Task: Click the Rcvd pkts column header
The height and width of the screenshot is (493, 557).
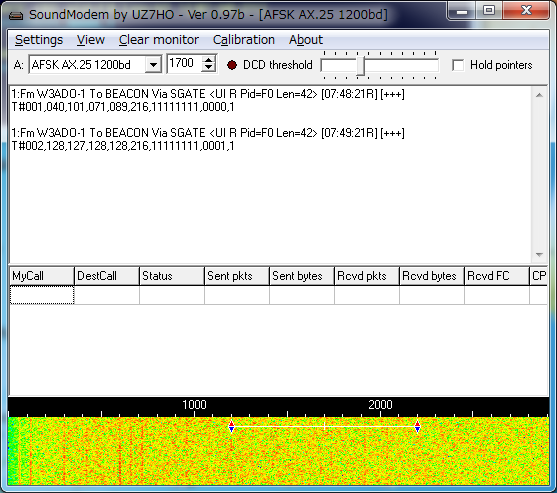Action: (x=367, y=276)
